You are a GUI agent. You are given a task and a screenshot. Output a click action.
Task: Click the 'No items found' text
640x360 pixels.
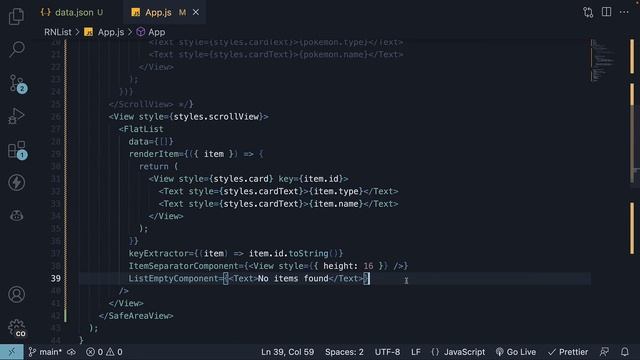click(293, 278)
